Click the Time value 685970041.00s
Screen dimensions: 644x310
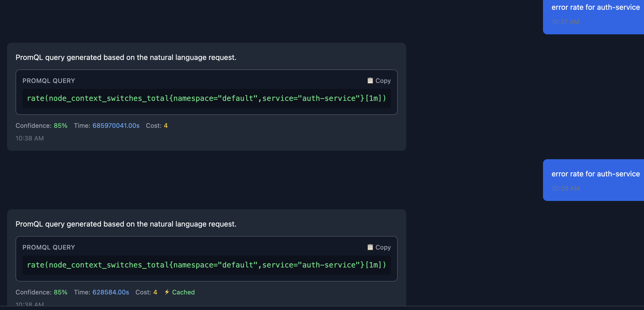pyautogui.click(x=116, y=125)
